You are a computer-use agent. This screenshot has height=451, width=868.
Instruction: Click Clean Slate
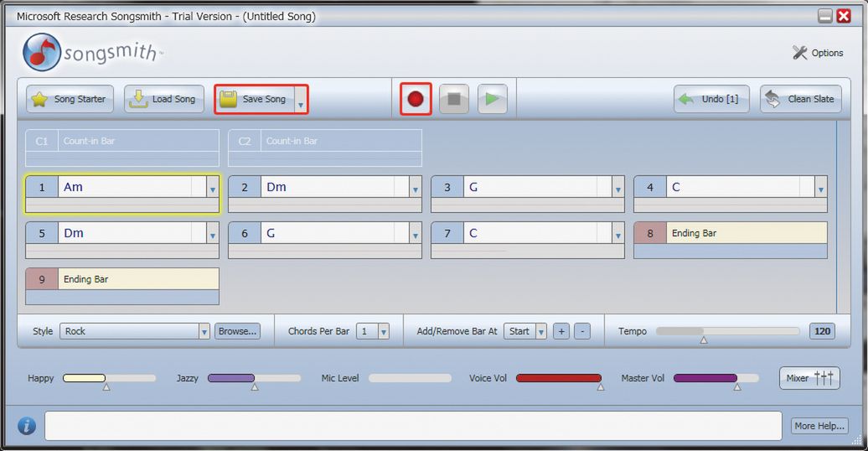(x=800, y=99)
